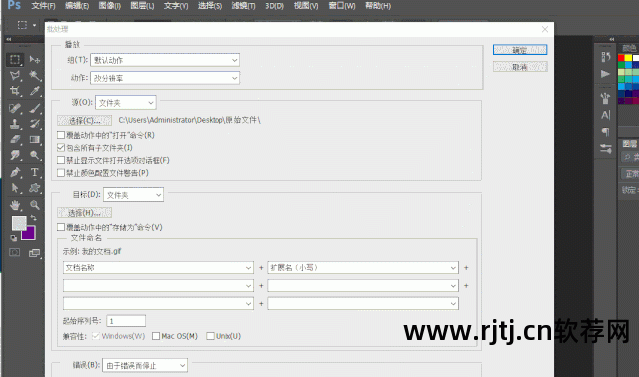Open the 文件(F) menu
Screen dimensions: 639x377
point(43,6)
